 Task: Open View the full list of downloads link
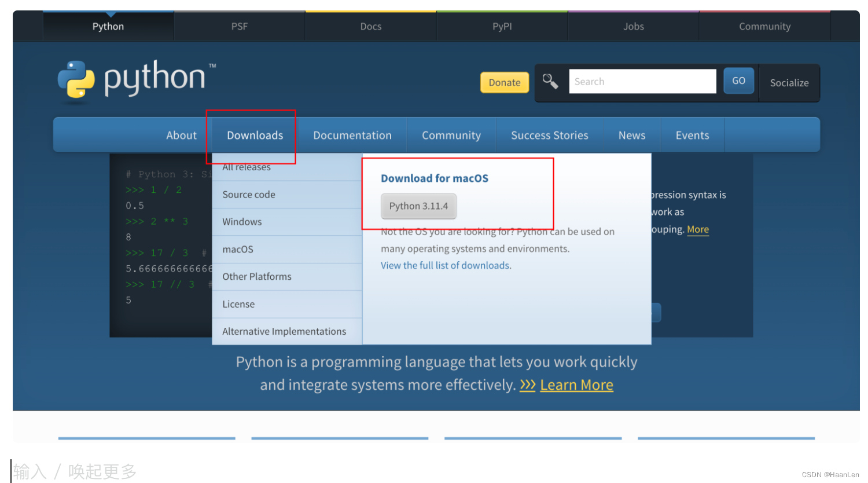tap(446, 265)
